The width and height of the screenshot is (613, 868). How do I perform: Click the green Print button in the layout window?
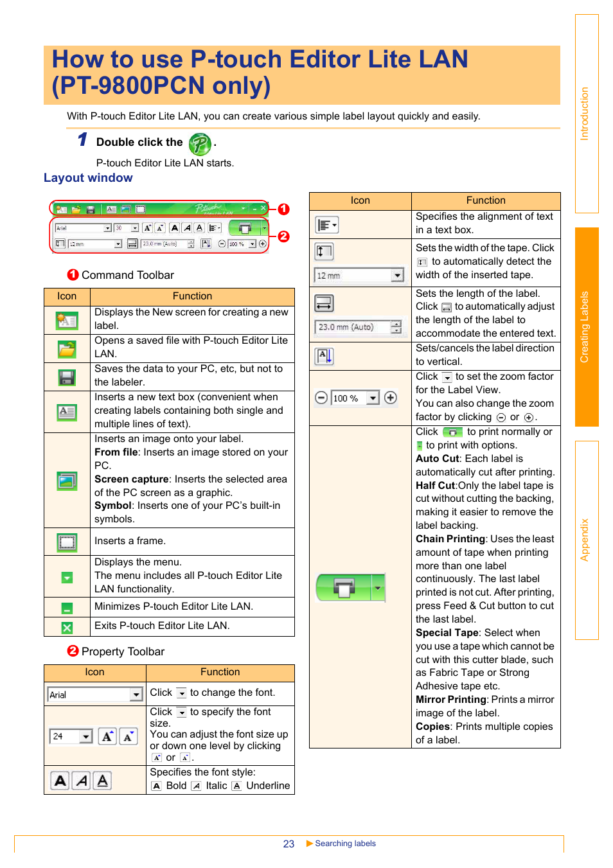244,227
